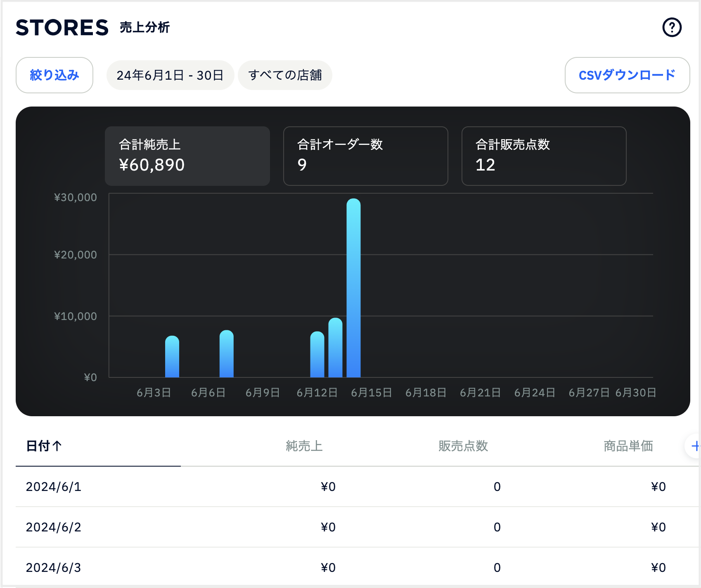
Task: Sort by the 販売点数 column header
Action: 463,446
